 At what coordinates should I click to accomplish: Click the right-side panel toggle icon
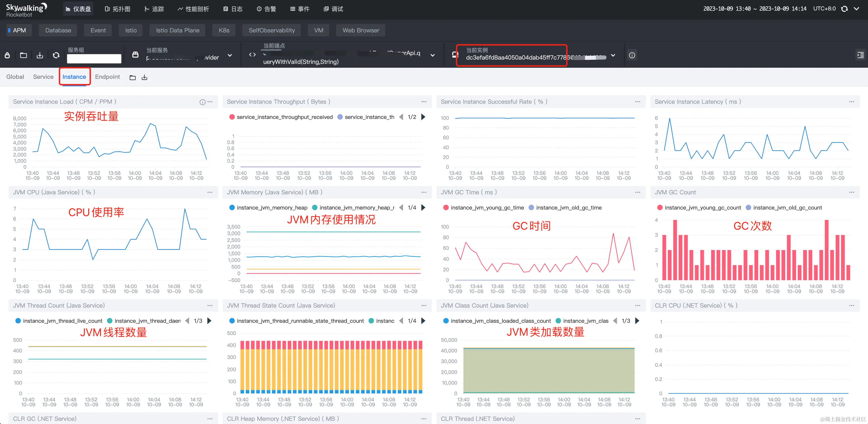(x=860, y=55)
